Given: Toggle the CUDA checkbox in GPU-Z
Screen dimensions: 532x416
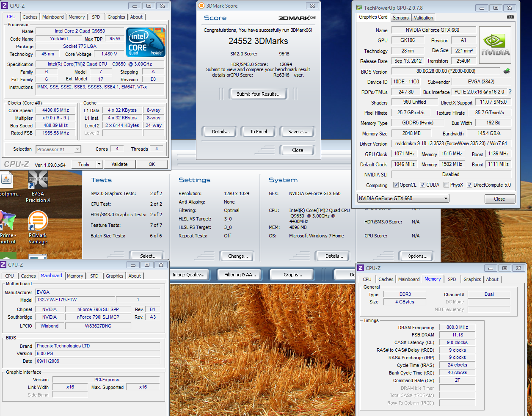Looking at the screenshot, I should [422, 185].
